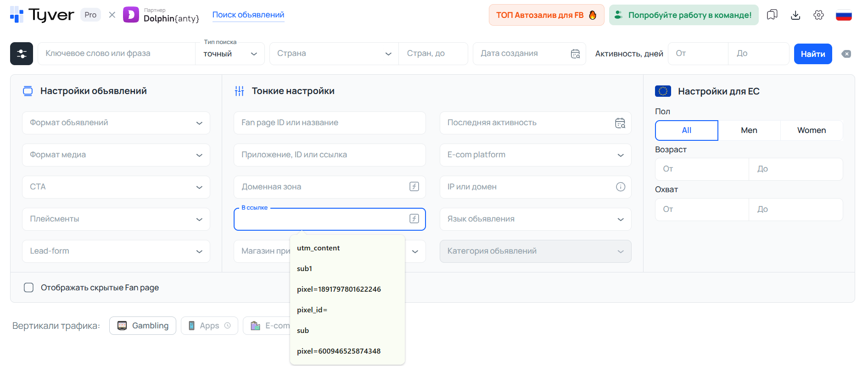Focus Приложение, ID или ссылка field

pyautogui.click(x=330, y=155)
